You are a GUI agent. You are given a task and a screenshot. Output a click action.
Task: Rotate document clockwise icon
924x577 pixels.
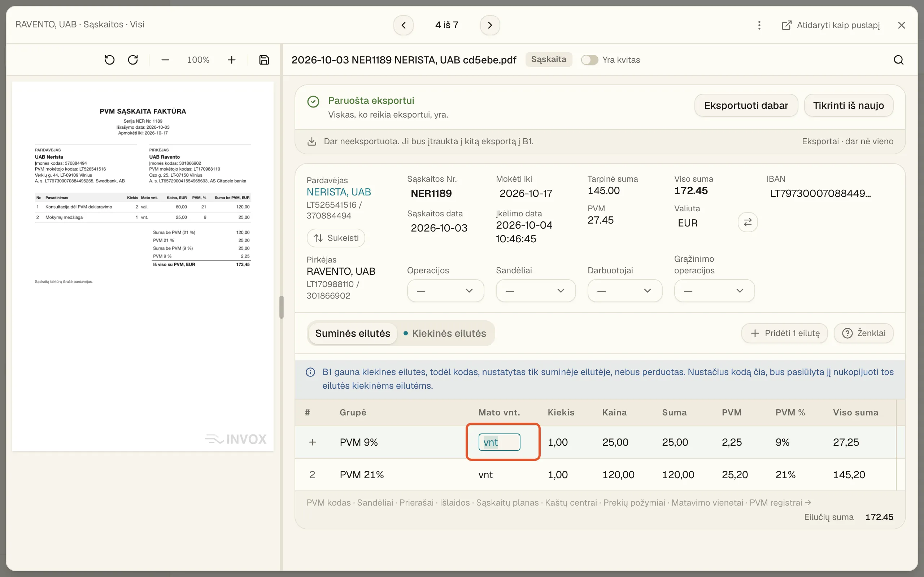click(x=133, y=60)
